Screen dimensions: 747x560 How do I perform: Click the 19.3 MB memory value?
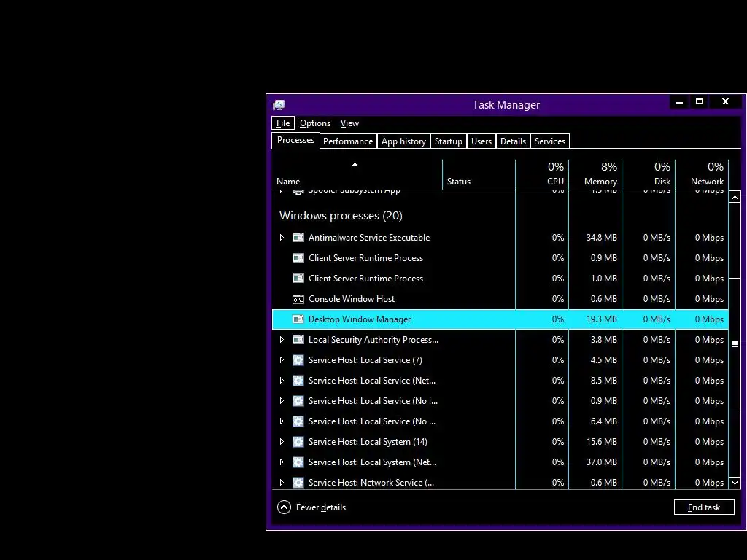click(601, 319)
